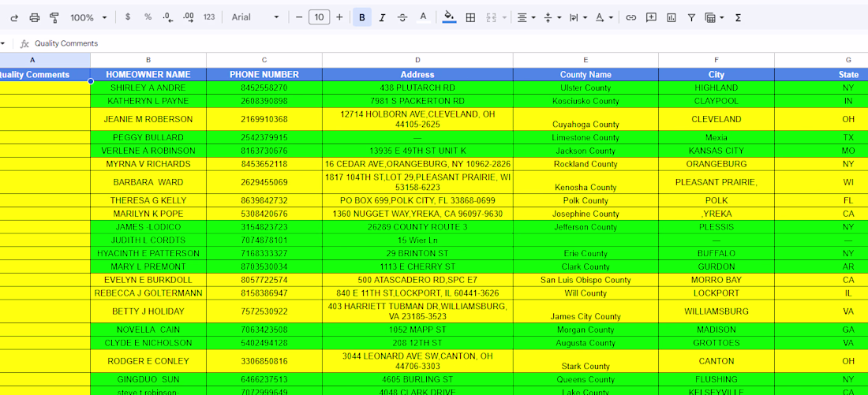The width and height of the screenshot is (868, 395).
Task: Activate the paint format roller icon
Action: pos(54,17)
